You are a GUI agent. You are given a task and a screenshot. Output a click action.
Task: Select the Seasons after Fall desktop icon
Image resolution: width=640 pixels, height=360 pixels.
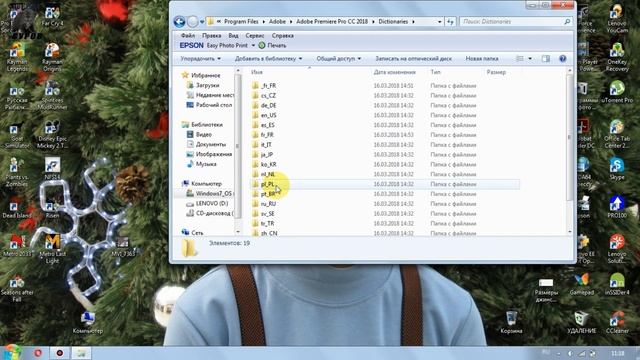tap(17, 288)
